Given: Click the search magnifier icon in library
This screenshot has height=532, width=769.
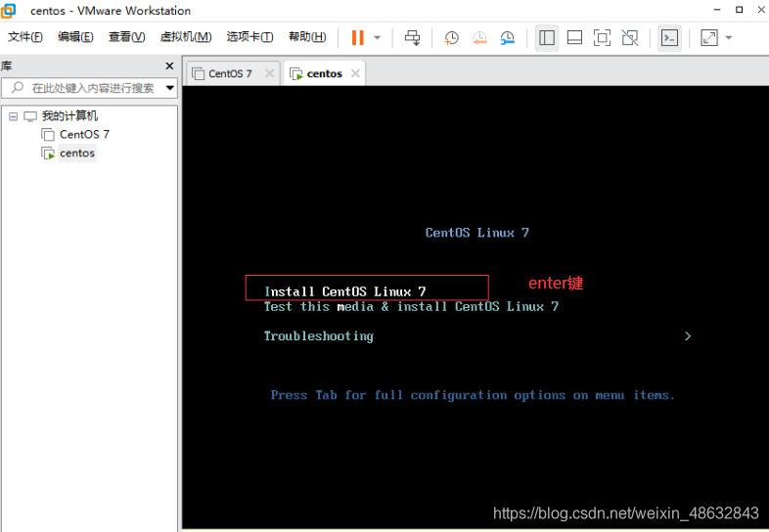Looking at the screenshot, I should (18, 88).
